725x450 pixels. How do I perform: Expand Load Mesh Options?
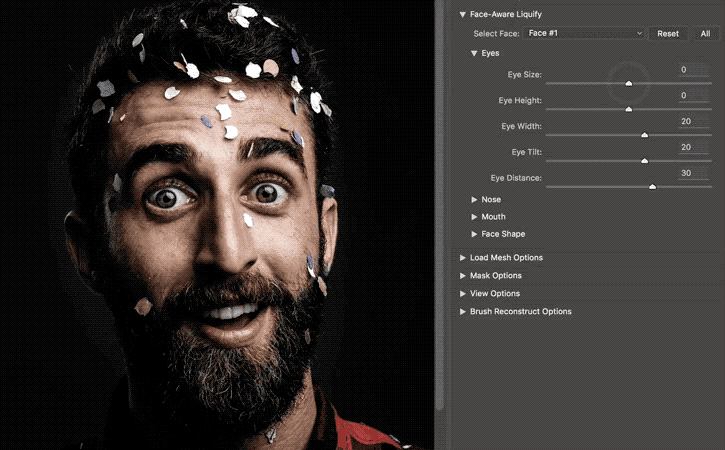(x=463, y=257)
